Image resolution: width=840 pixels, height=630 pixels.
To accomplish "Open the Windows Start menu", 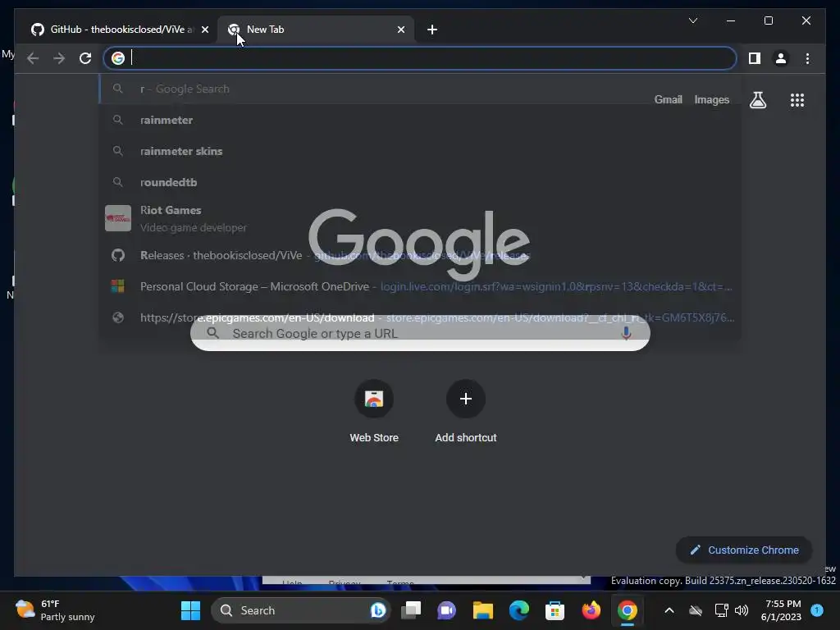I will tap(190, 610).
